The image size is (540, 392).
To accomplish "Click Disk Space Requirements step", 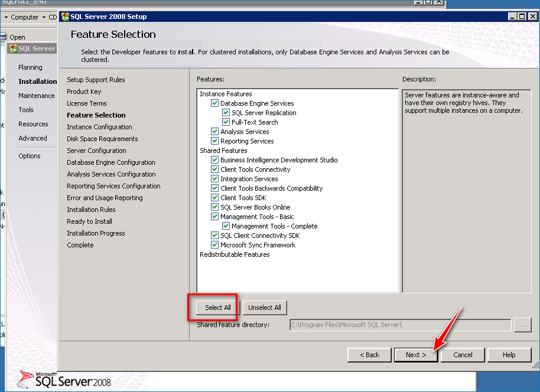I will pyautogui.click(x=102, y=139).
